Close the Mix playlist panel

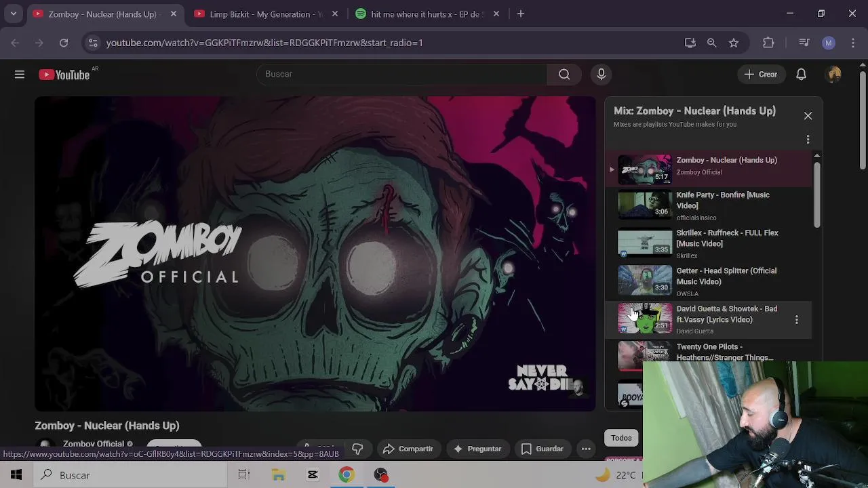808,116
